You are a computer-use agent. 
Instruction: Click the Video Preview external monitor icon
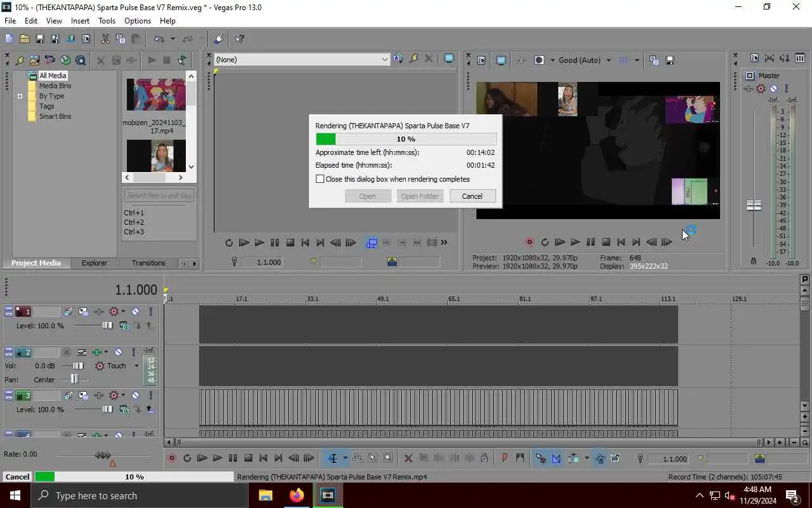(501, 60)
